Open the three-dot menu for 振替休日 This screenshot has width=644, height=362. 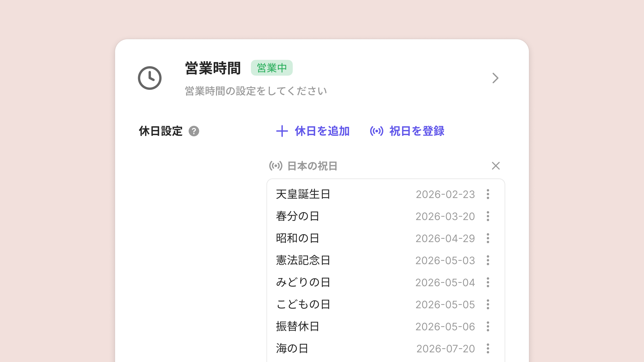click(x=488, y=326)
